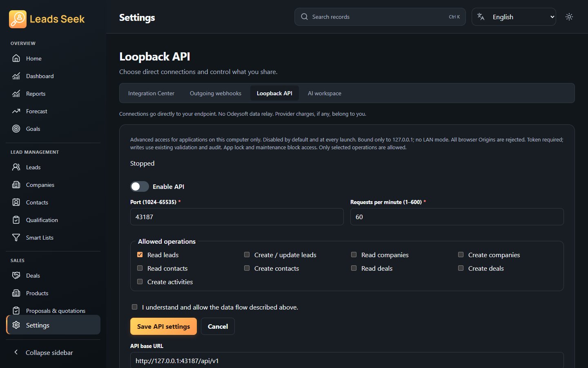
Task: Switch to the Integration Center tab
Action: click(151, 93)
